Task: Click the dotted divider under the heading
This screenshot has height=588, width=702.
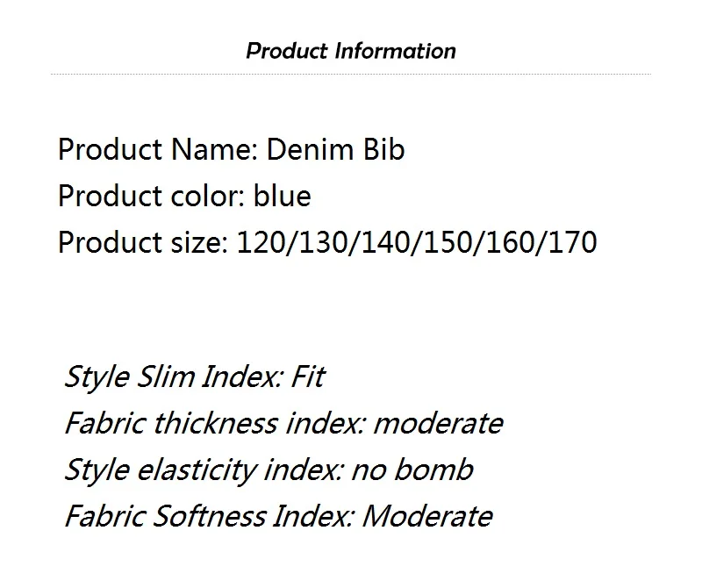Action: point(351,75)
